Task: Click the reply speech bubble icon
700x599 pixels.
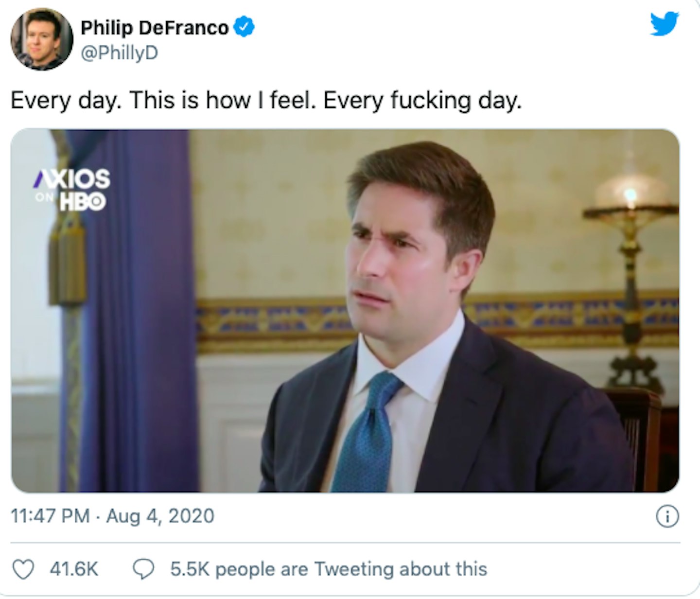Action: click(143, 569)
